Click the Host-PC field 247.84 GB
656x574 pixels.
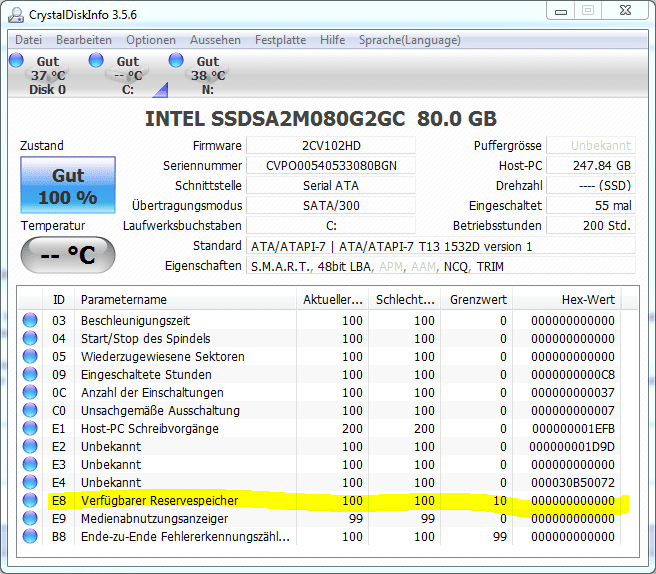point(591,166)
